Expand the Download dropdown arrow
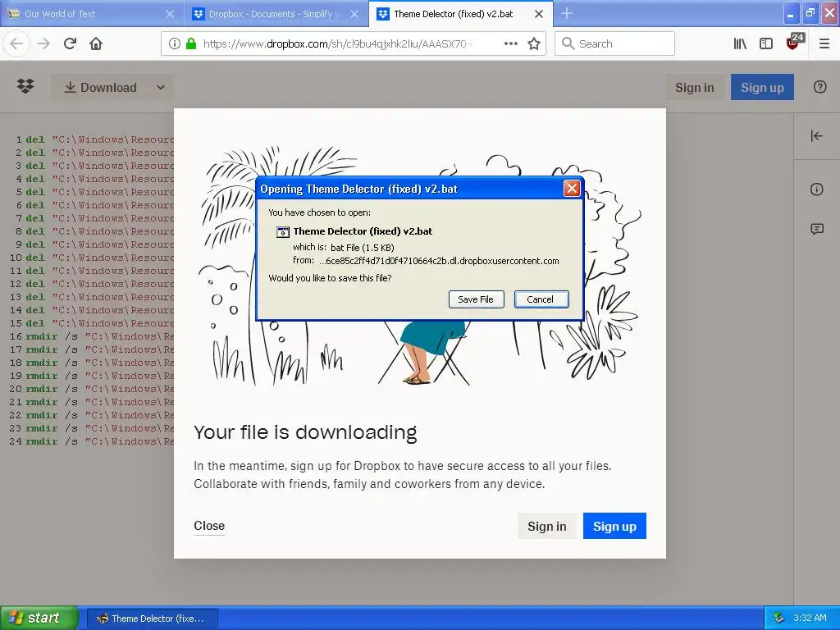Image resolution: width=840 pixels, height=630 pixels. tap(160, 87)
